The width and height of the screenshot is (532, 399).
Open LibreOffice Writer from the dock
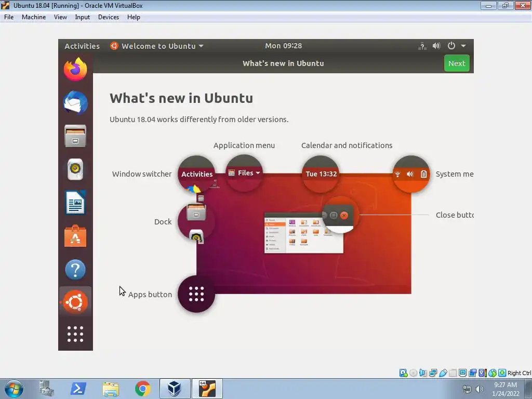point(75,203)
